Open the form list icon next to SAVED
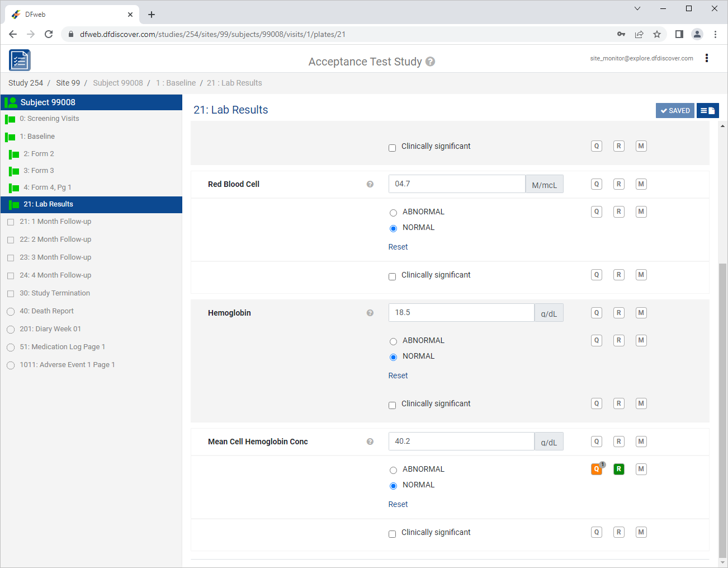 pyautogui.click(x=708, y=111)
